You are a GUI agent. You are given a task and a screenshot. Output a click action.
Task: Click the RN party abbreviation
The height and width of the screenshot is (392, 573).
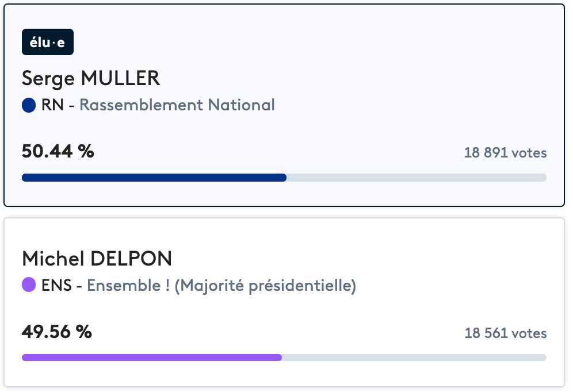[x=53, y=105]
